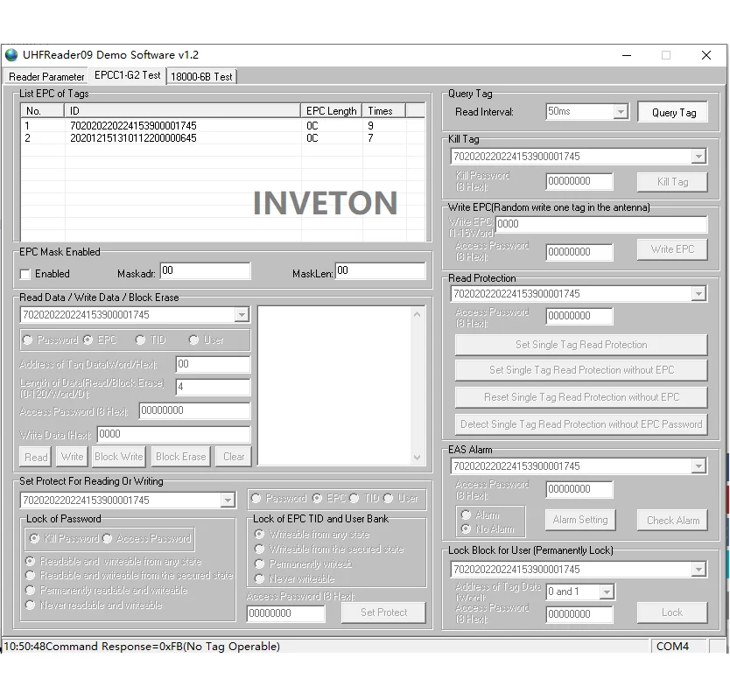Select User radio in Read Data section

tap(193, 340)
